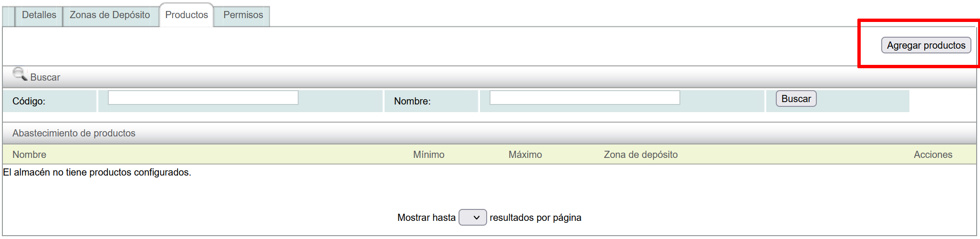Sort by the Nombre column header
980x239 pixels.
point(29,155)
